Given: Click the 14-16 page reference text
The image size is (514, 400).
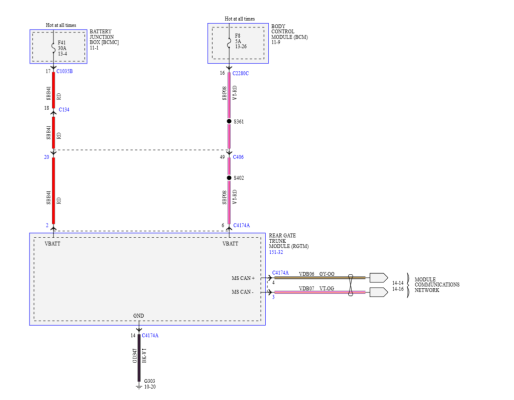Looking at the screenshot, I should click(x=398, y=289).
